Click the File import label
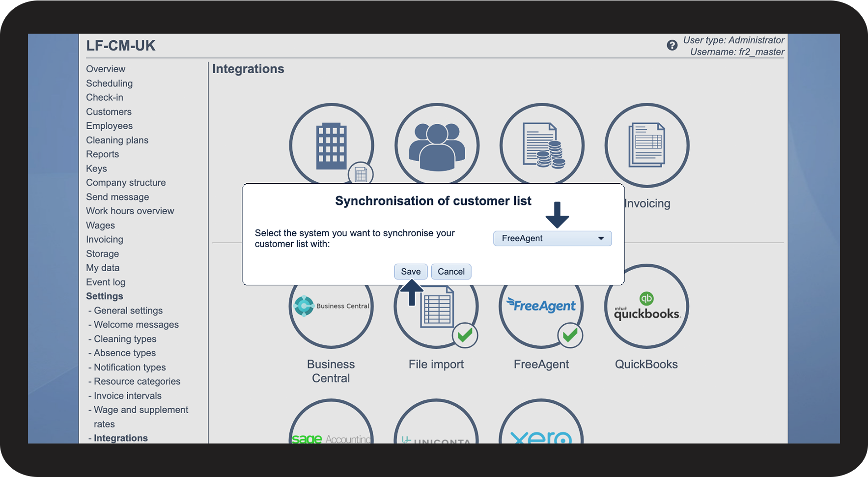The height and width of the screenshot is (477, 868). coord(436,364)
